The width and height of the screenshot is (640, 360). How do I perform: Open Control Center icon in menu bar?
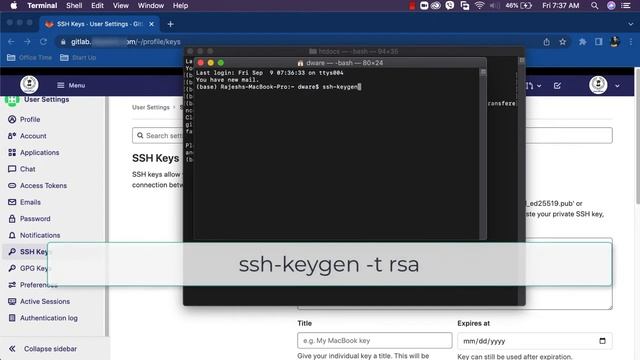626,5
